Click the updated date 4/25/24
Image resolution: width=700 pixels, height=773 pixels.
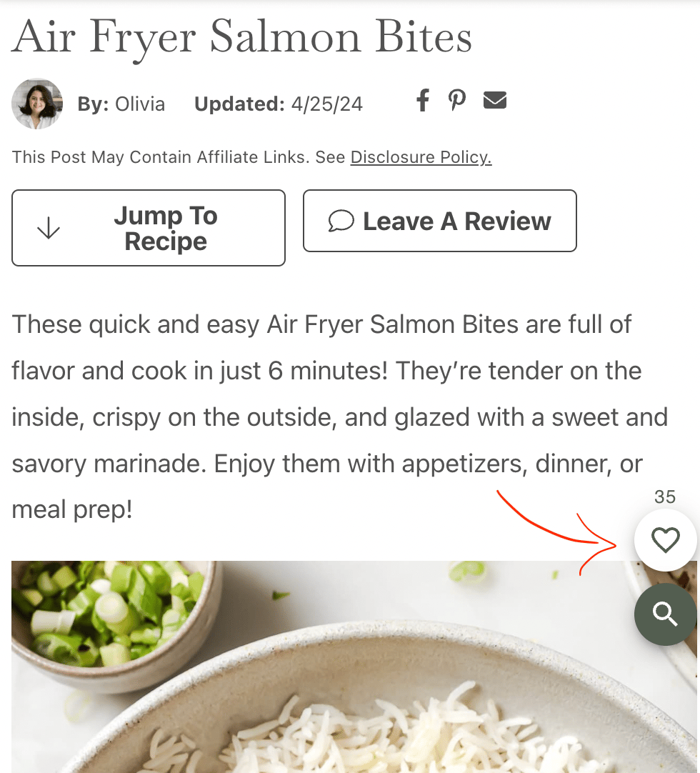coord(327,104)
